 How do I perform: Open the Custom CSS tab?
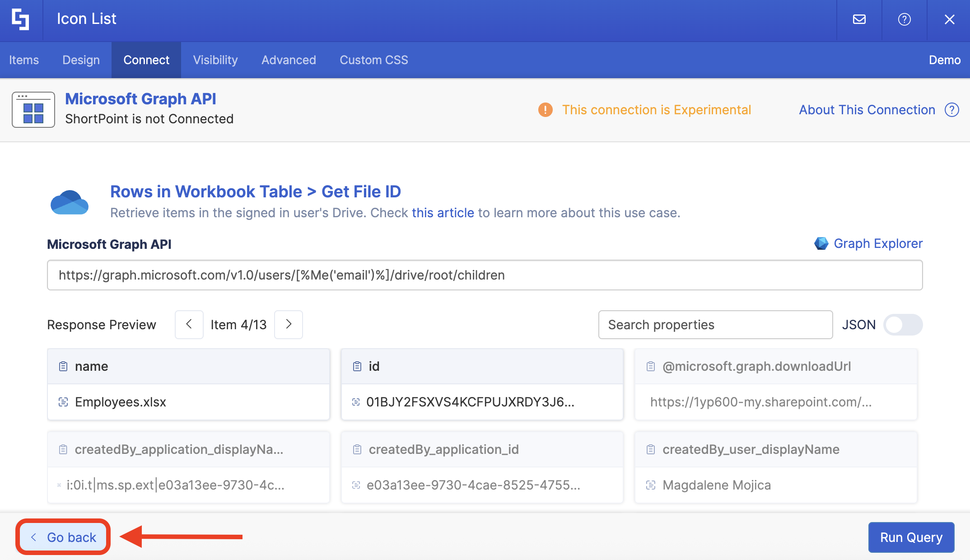[373, 60]
